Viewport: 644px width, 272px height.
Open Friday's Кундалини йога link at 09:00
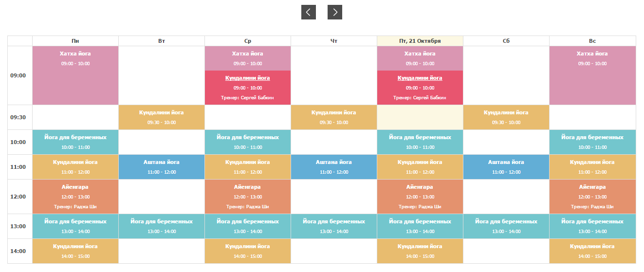pos(420,78)
